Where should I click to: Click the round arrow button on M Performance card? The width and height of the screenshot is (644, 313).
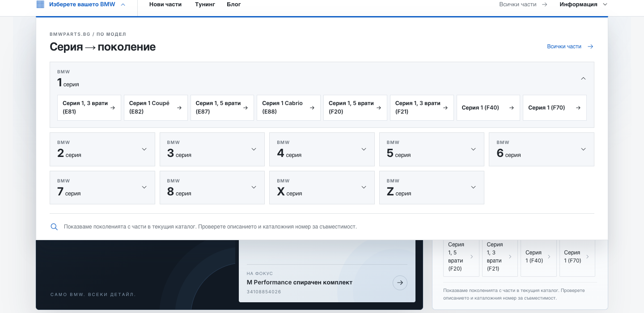click(400, 283)
